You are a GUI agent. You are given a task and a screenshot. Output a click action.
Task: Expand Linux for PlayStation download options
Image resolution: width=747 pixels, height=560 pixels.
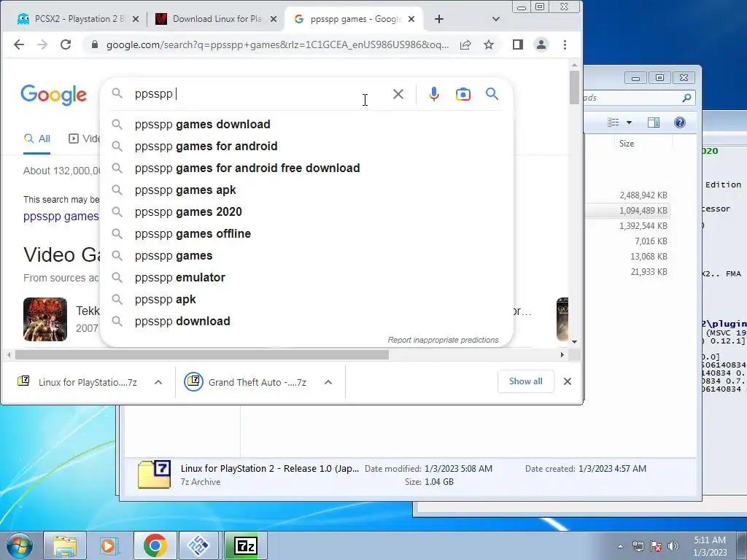pyautogui.click(x=158, y=382)
